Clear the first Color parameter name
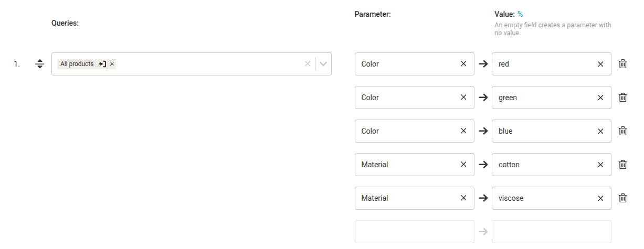The height and width of the screenshot is (249, 644). [463, 64]
